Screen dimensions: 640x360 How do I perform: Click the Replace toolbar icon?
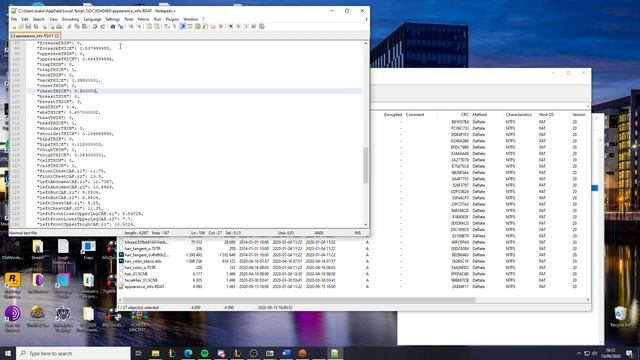[x=120, y=27]
